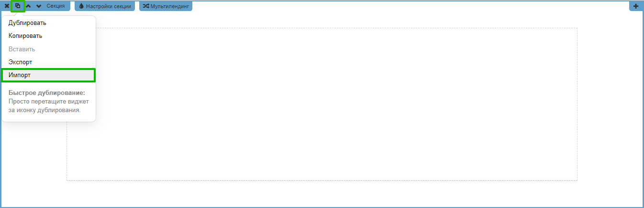The width and height of the screenshot is (644, 208).
Task: Click the section's blue top border line
Action: click(x=383, y=1)
